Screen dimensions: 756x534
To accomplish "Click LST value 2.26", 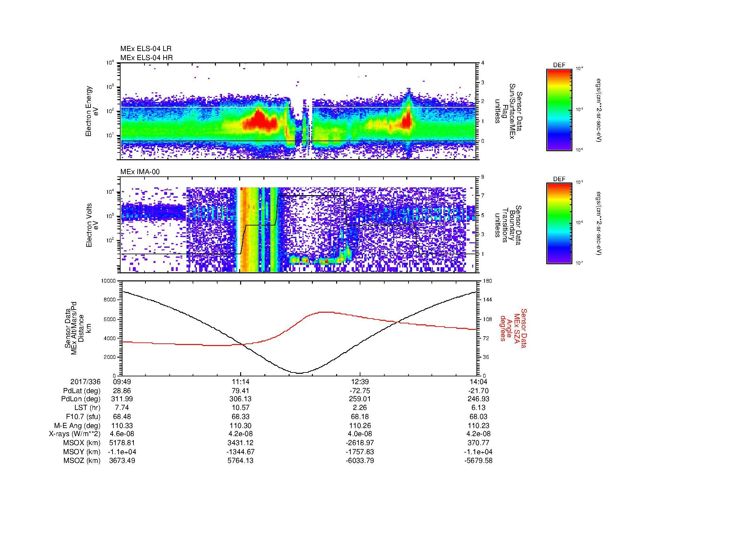I will 360,407.
